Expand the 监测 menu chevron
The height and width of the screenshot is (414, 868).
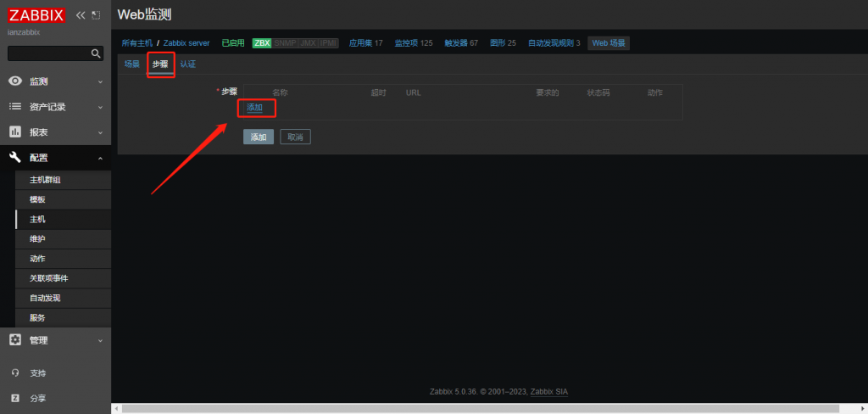tap(100, 82)
